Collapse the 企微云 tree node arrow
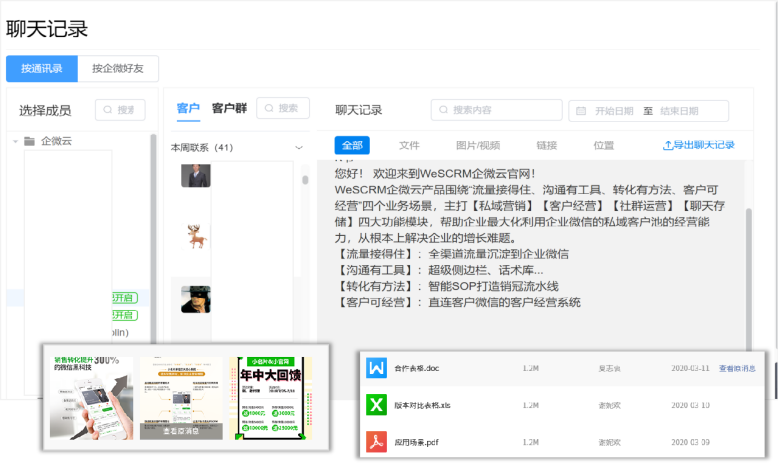The width and height of the screenshot is (778, 464). [16, 142]
